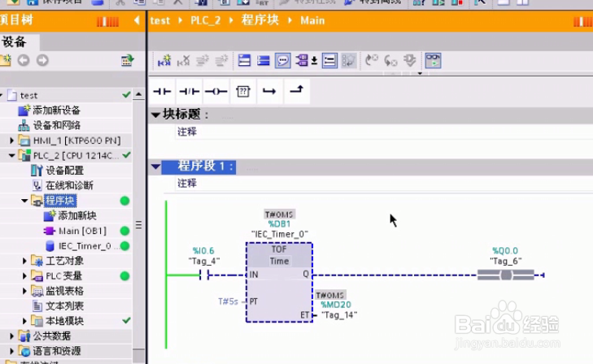
Task: Select 添加新设备 in project tree
Action: [56, 110]
